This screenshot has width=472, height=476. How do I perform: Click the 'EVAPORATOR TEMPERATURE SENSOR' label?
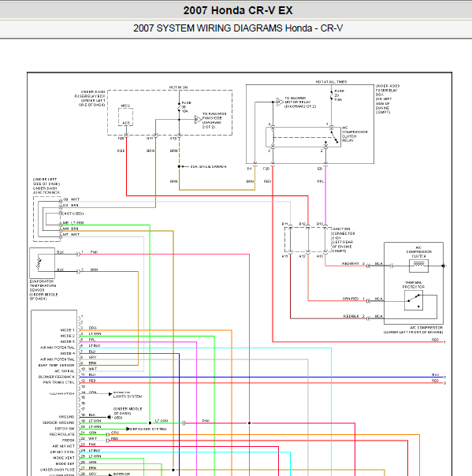tap(43, 290)
